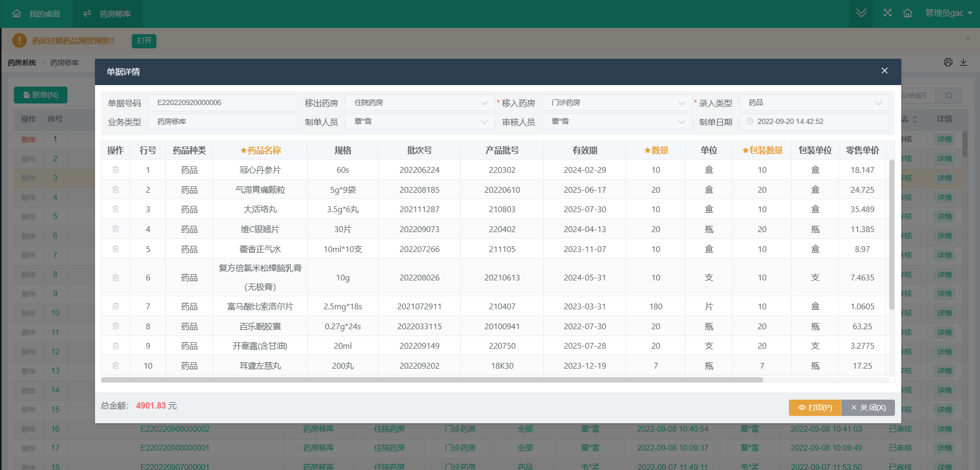
Task: Click the 包装数量 column header
Action: [762, 150]
